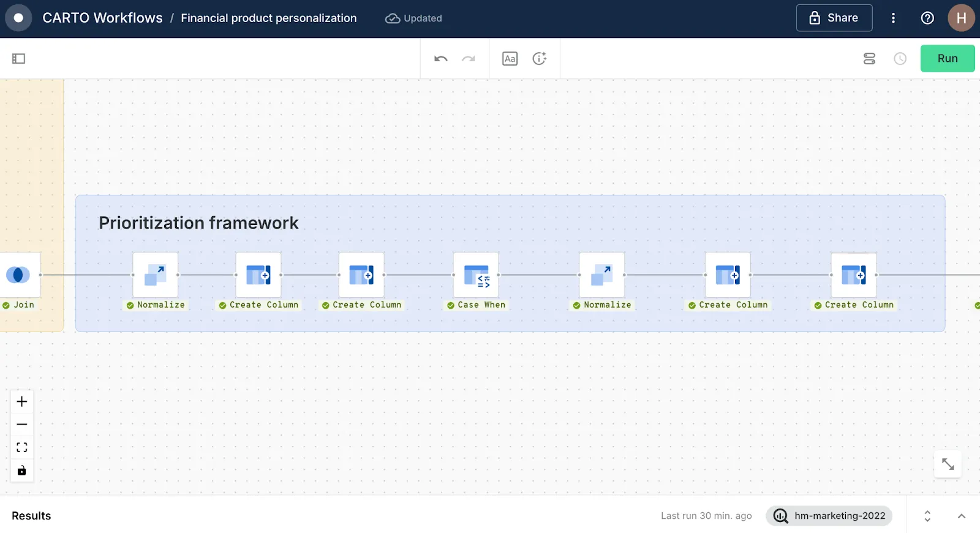Toggle the left sidebar panel
Screen dimensions: 980x533
18,59
